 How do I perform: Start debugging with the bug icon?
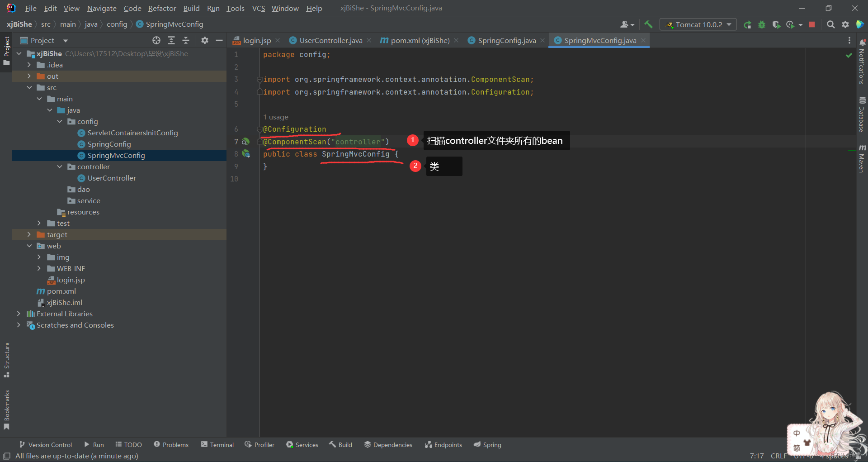point(762,25)
